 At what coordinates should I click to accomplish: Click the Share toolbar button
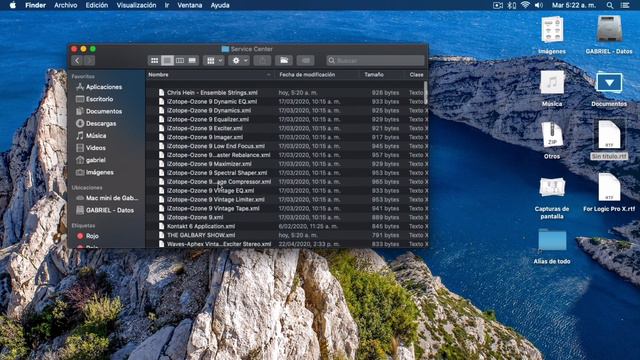coord(262,61)
